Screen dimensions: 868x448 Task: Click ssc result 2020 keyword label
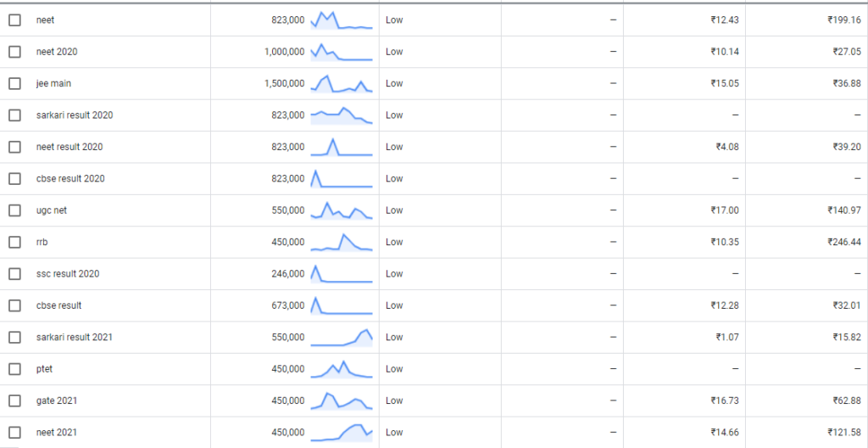click(68, 274)
